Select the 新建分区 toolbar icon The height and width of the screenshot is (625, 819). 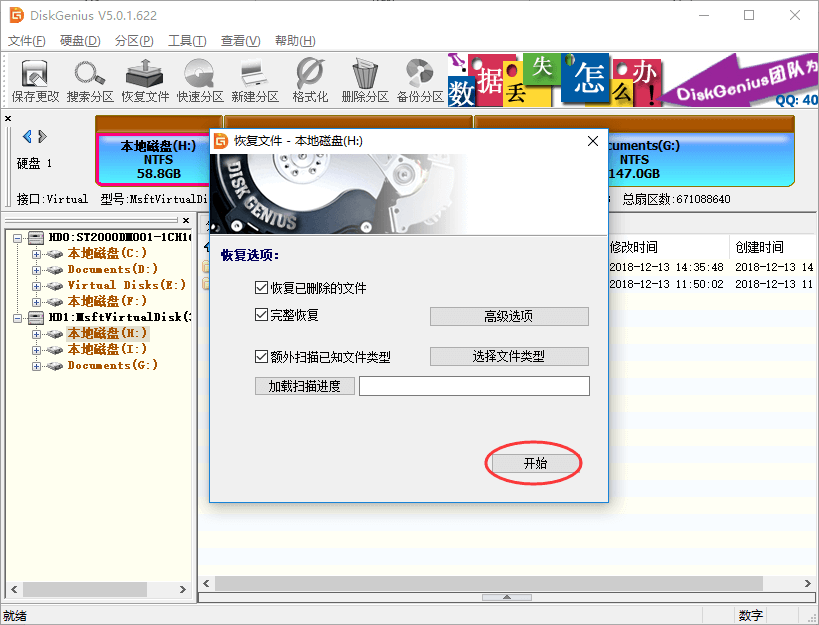pos(253,79)
